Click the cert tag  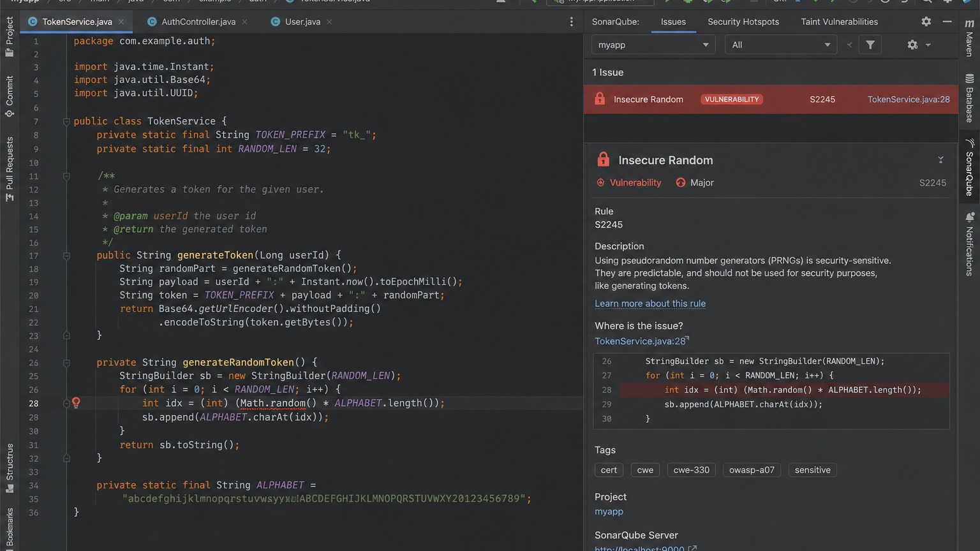(609, 470)
